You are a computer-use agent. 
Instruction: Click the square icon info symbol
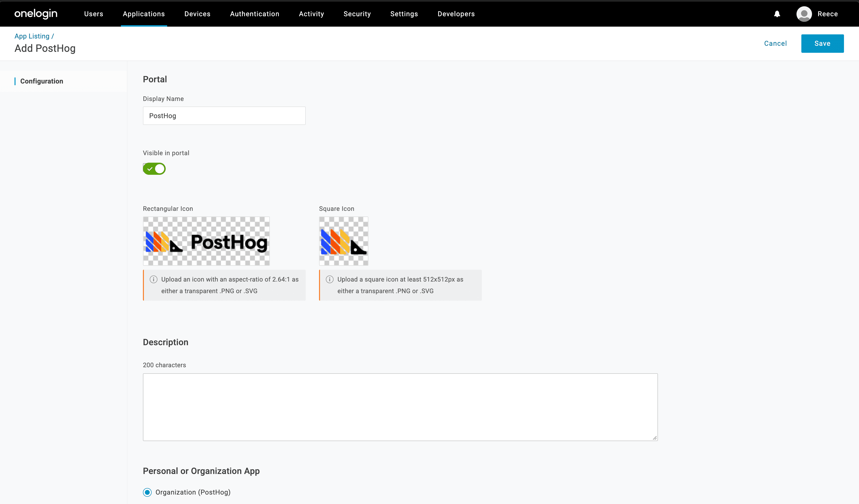(x=330, y=279)
